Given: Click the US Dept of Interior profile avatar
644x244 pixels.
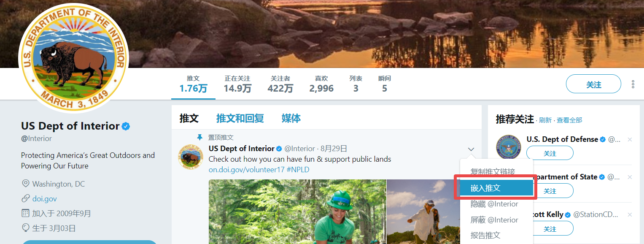Looking at the screenshot, I should pyautogui.click(x=74, y=58).
